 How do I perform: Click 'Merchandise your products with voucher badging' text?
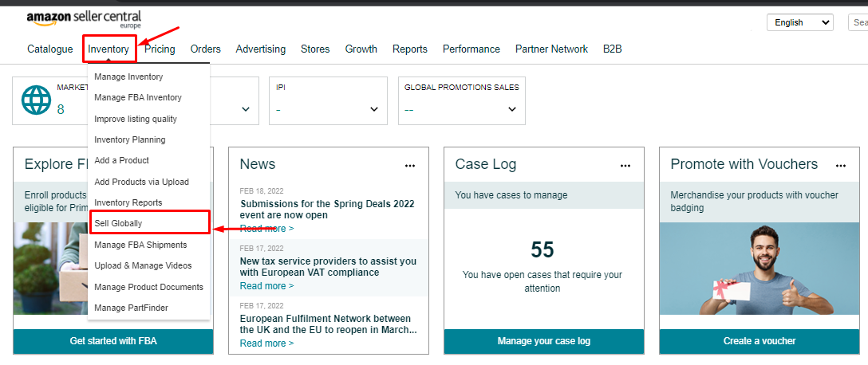point(754,202)
